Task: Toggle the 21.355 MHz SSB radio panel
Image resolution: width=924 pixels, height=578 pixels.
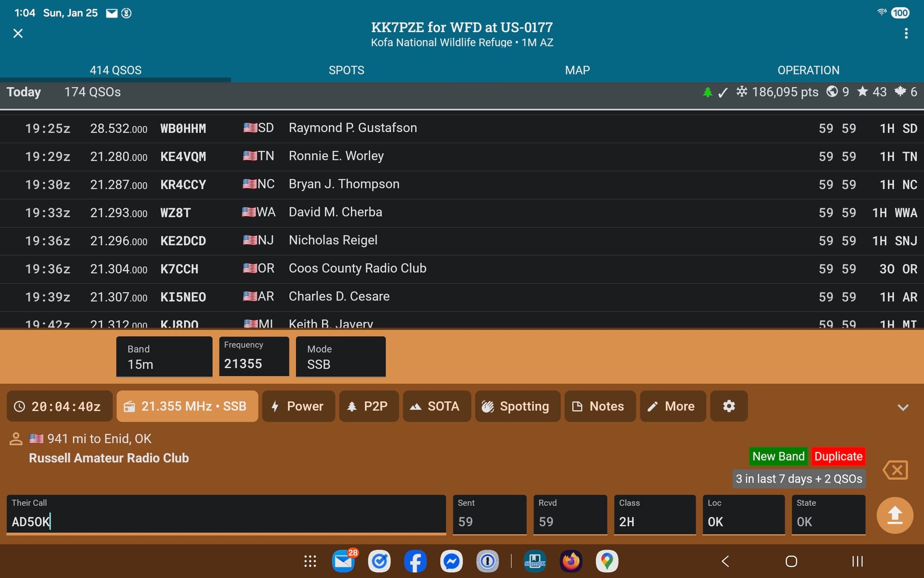Action: [x=187, y=406]
